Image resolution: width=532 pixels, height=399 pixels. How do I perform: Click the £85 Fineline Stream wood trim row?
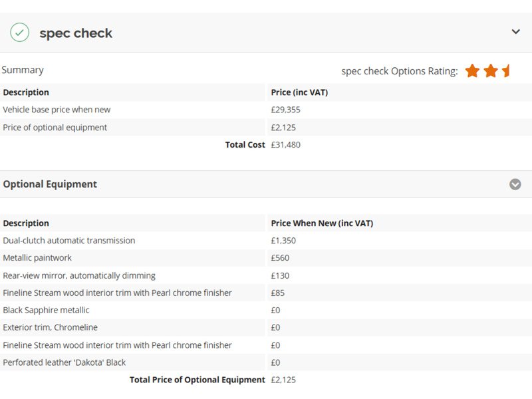[x=266, y=293]
